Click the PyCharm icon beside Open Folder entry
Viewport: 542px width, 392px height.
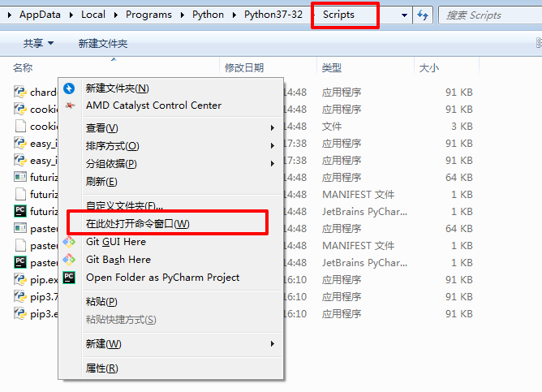coord(70,278)
